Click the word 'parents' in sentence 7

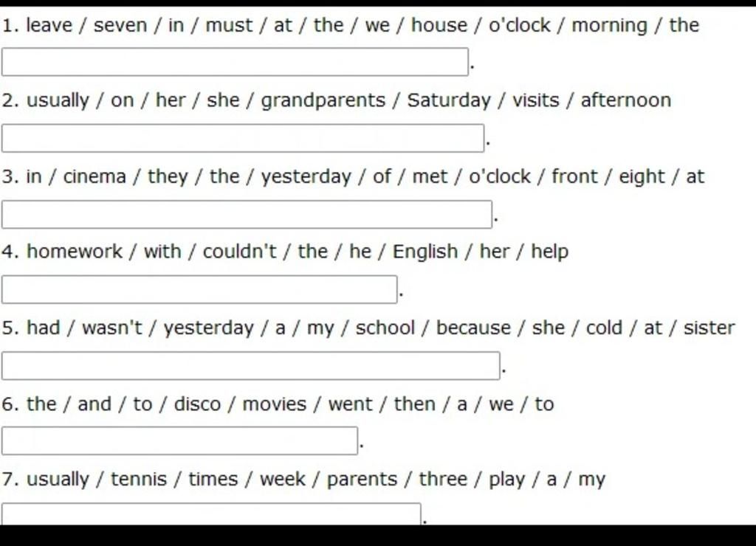pos(362,480)
